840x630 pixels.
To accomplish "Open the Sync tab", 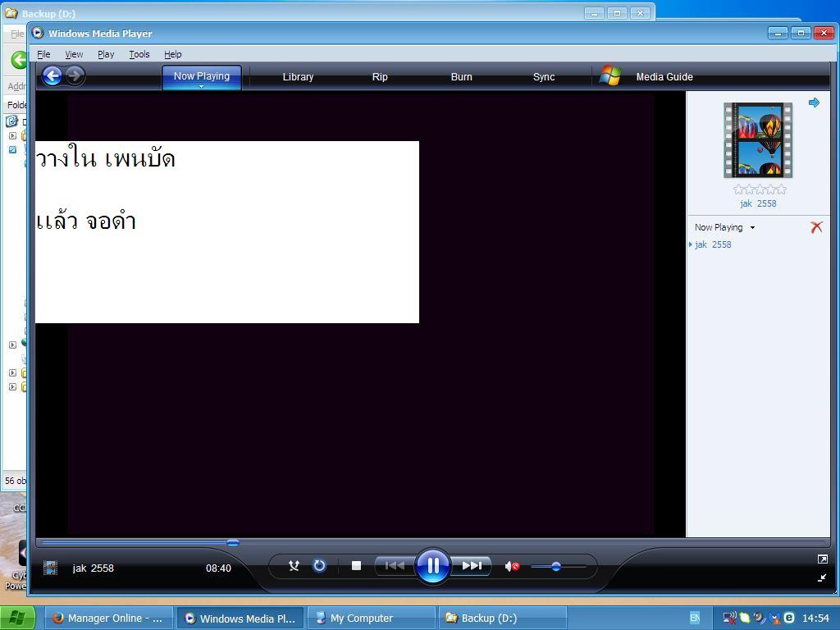I will [x=544, y=76].
